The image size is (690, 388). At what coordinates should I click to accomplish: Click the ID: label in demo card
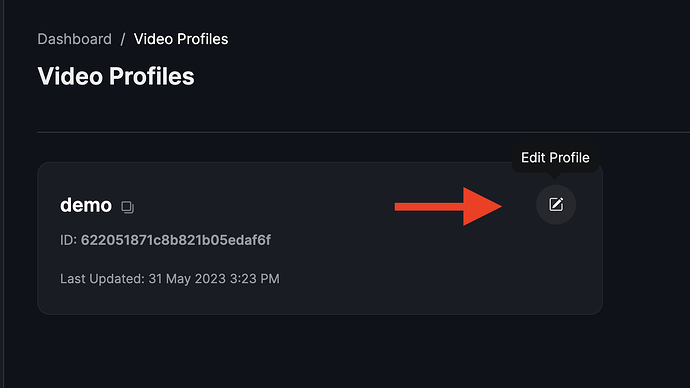click(68, 240)
